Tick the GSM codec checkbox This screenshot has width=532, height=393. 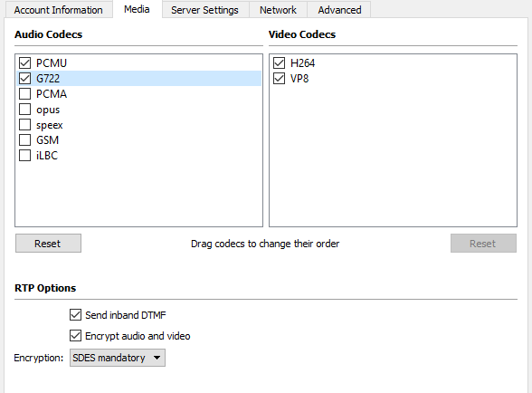click(24, 140)
